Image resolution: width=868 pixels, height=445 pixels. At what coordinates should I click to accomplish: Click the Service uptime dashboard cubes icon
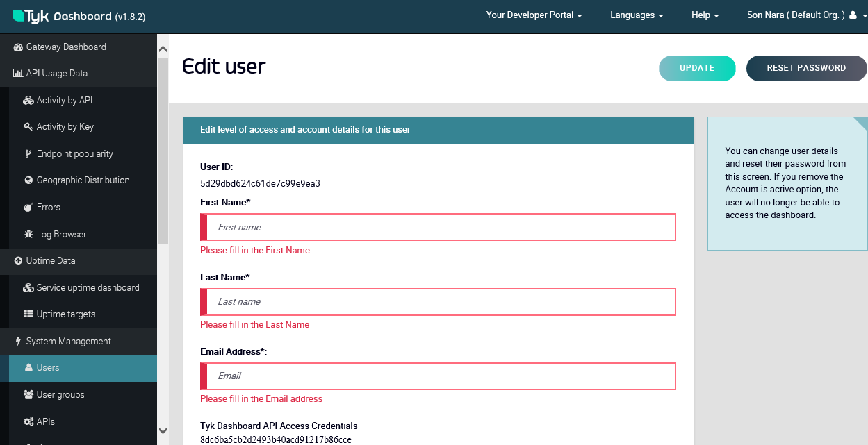(x=28, y=288)
